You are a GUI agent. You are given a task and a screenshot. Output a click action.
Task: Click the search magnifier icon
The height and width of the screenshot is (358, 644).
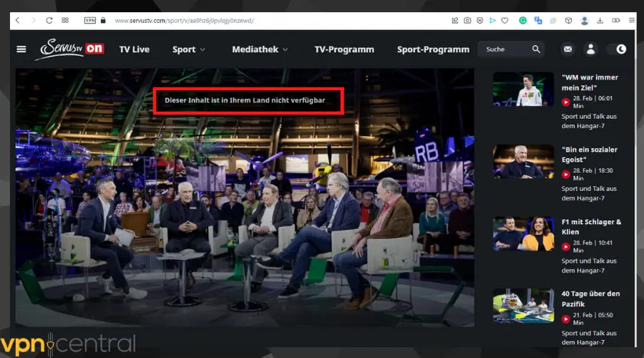pyautogui.click(x=536, y=49)
